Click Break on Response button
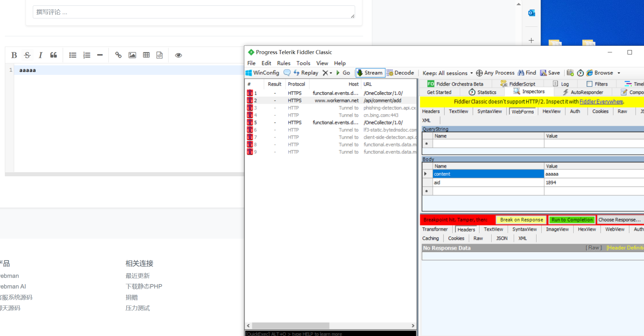This screenshot has width=644, height=336. [521, 220]
